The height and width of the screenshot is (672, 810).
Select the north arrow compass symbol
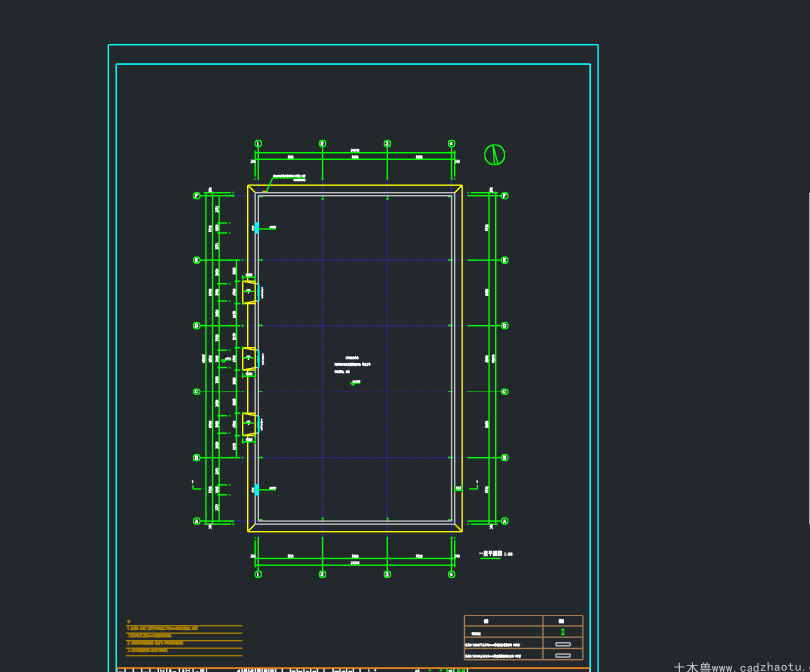tap(494, 155)
